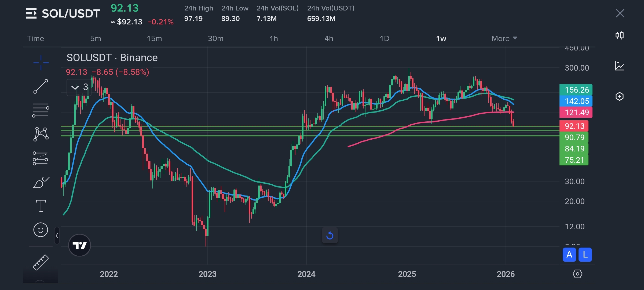Select the ruler measure tool
The height and width of the screenshot is (290, 644).
point(41,262)
